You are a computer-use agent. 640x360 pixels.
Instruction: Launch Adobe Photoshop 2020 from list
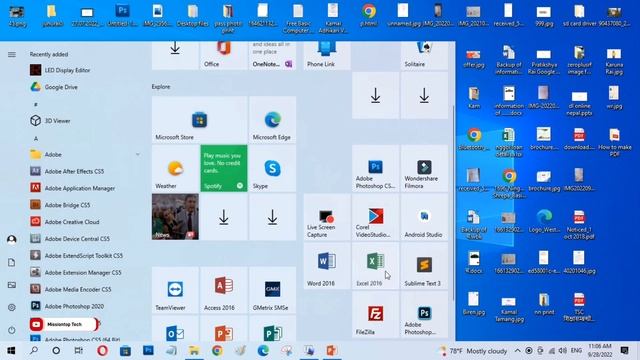[85, 306]
